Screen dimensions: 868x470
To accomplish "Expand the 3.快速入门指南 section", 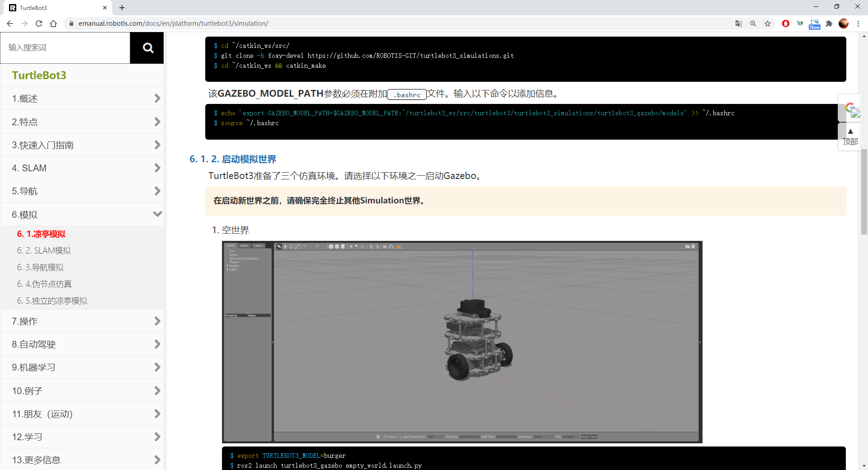I will tap(82, 145).
